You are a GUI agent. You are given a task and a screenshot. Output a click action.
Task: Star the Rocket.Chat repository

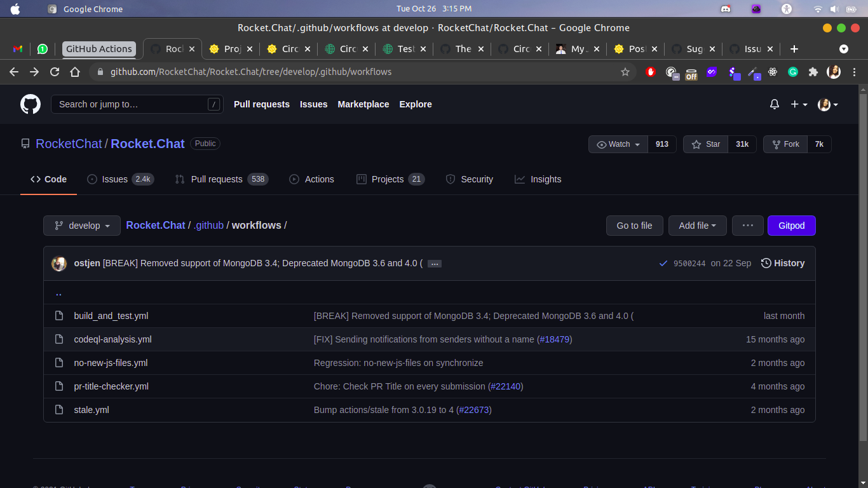point(705,144)
